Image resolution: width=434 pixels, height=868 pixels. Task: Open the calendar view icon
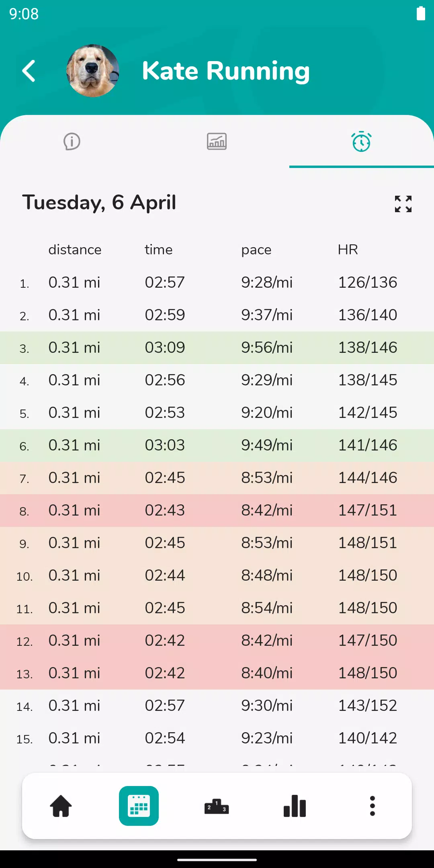(139, 806)
